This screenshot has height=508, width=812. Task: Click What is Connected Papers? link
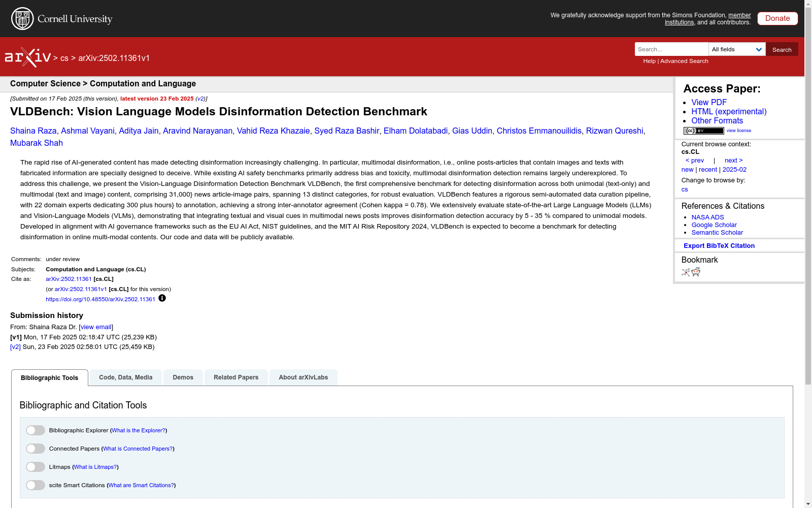pos(138,449)
